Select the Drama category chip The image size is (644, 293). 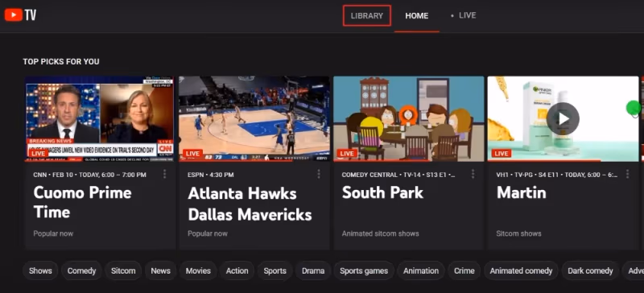[313, 270]
